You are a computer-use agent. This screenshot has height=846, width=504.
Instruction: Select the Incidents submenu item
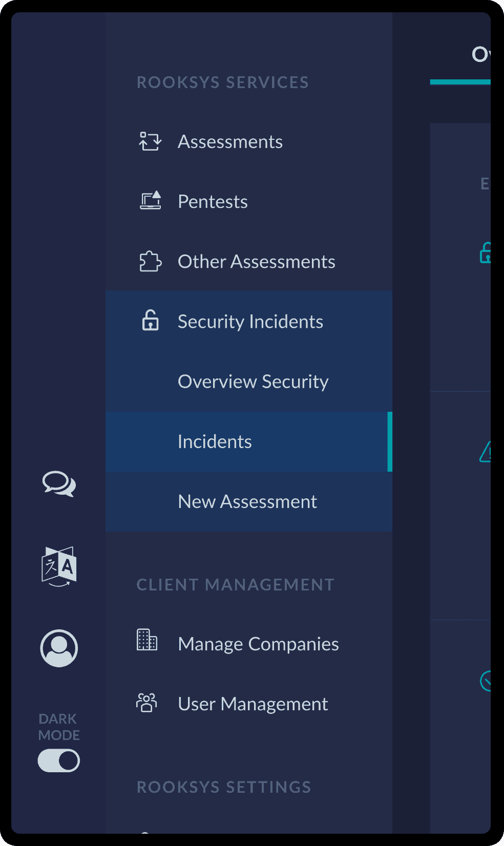click(215, 441)
